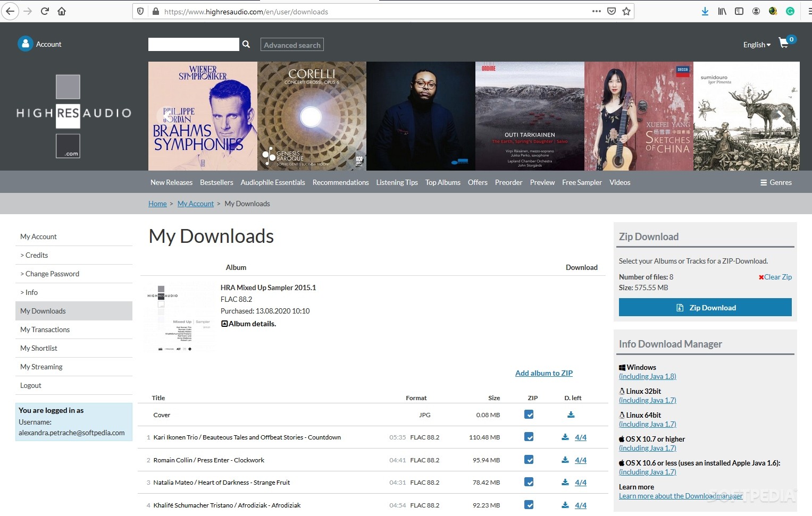Image resolution: width=812 pixels, height=516 pixels.
Task: Open the Free Sampler page
Action: tap(582, 182)
